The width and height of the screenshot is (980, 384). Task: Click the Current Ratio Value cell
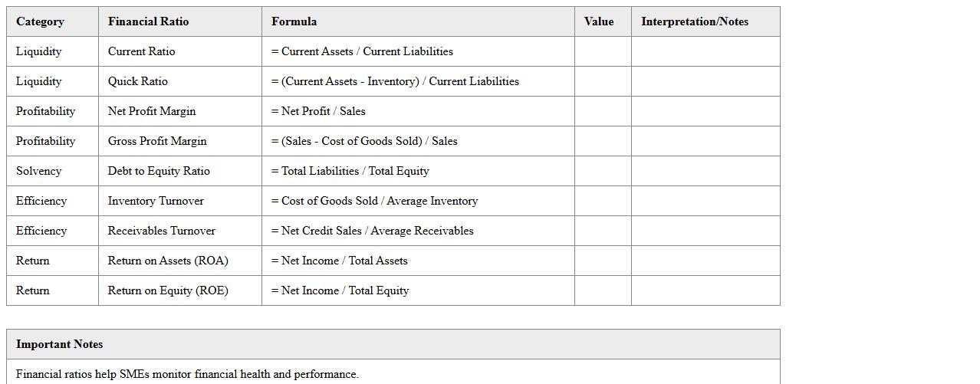pyautogui.click(x=603, y=51)
